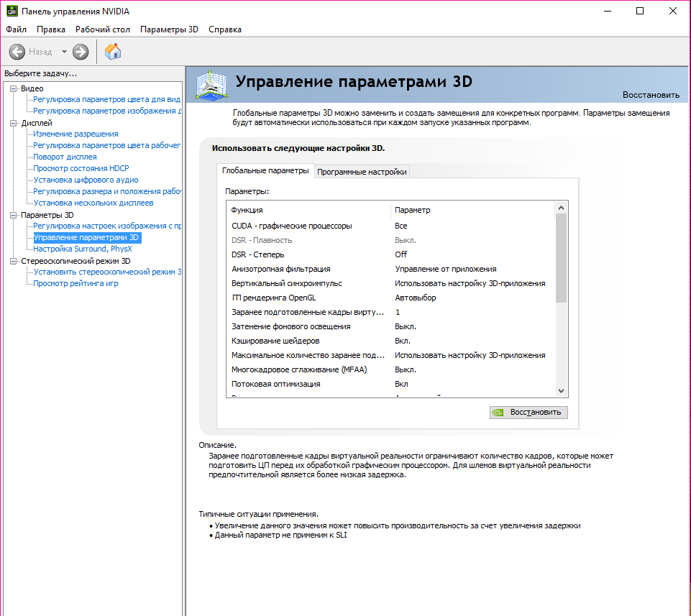The width and height of the screenshot is (691, 616).
Task: Open Регулировка параметров цвета рабочего стола
Action: click(106, 145)
